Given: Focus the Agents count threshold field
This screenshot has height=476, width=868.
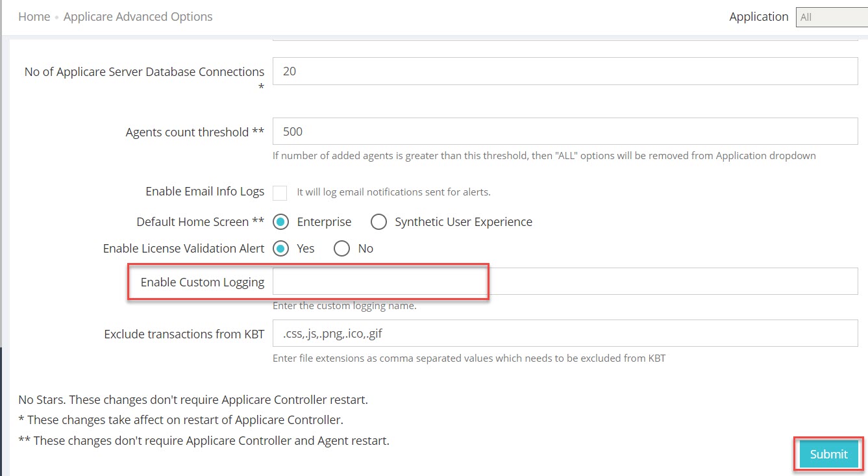Looking at the screenshot, I should (x=565, y=131).
